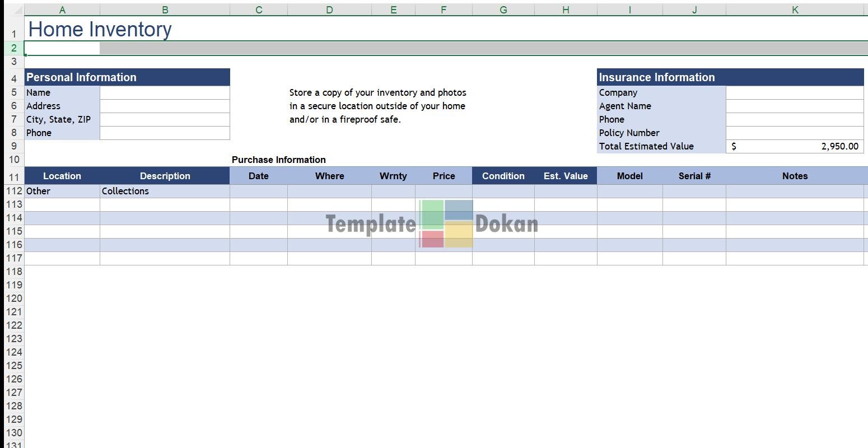The width and height of the screenshot is (868, 448).
Task: Select the Location table header
Action: click(62, 176)
